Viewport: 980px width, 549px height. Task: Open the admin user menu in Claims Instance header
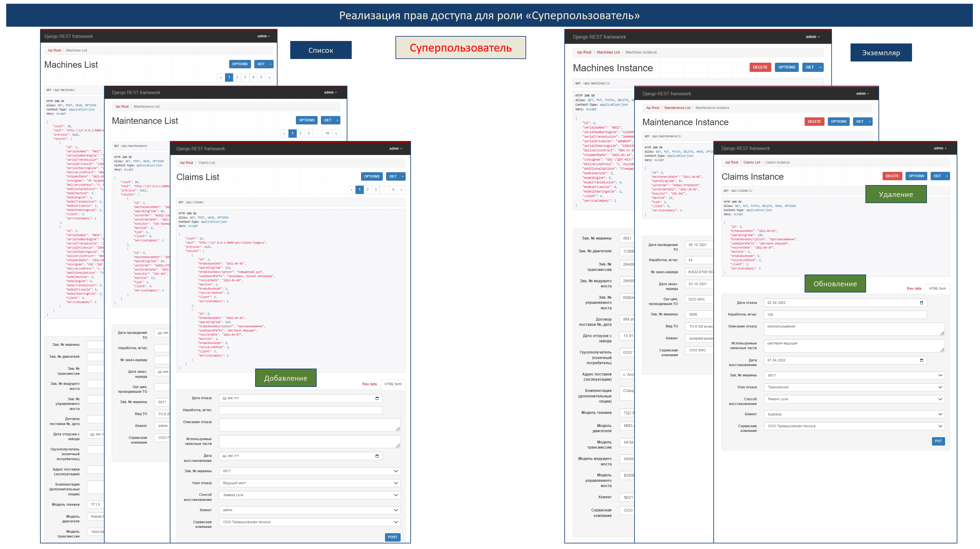[940, 148]
